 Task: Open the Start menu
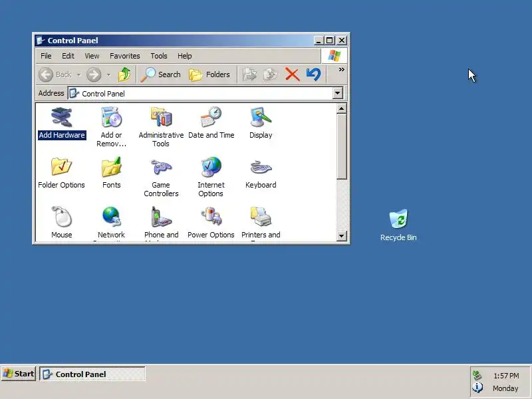tap(19, 374)
